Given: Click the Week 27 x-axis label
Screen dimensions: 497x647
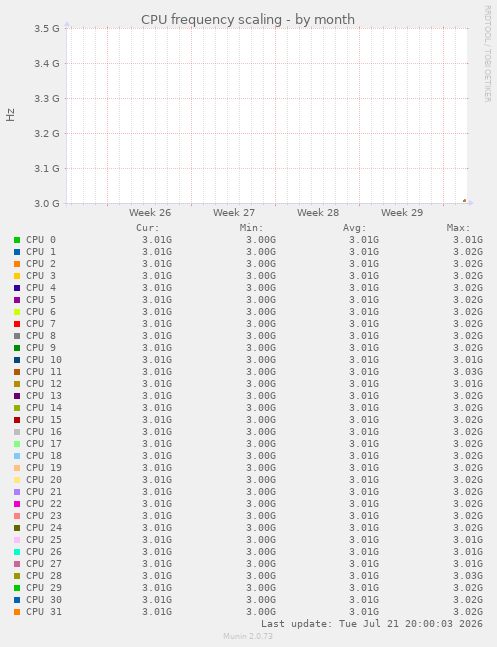Looking at the screenshot, I should click(x=234, y=213).
